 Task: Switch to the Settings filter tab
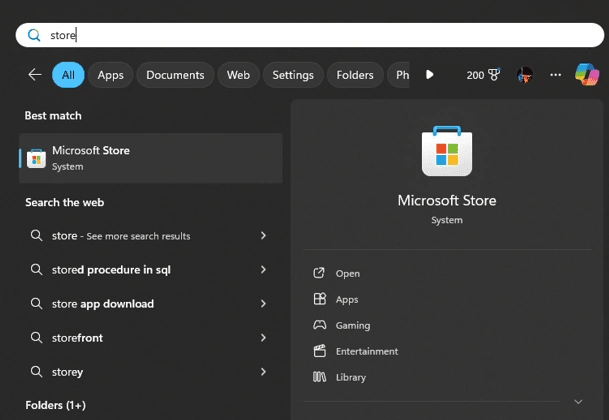tap(293, 75)
